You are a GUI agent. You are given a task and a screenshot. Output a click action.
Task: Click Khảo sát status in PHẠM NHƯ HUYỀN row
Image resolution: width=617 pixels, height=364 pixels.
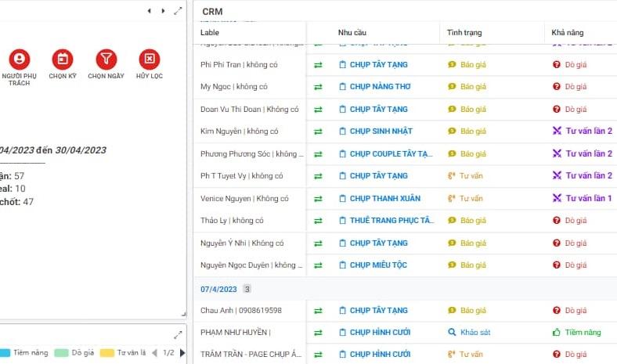[x=469, y=333]
